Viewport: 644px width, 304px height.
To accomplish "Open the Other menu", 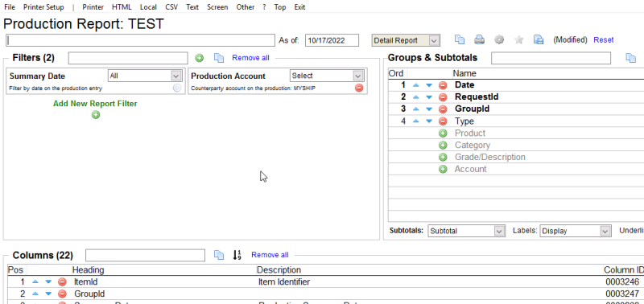I will 246,7.
